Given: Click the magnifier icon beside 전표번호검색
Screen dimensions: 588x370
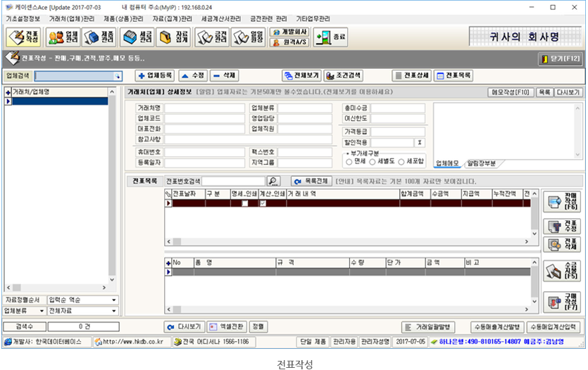Looking at the screenshot, I should (x=275, y=181).
